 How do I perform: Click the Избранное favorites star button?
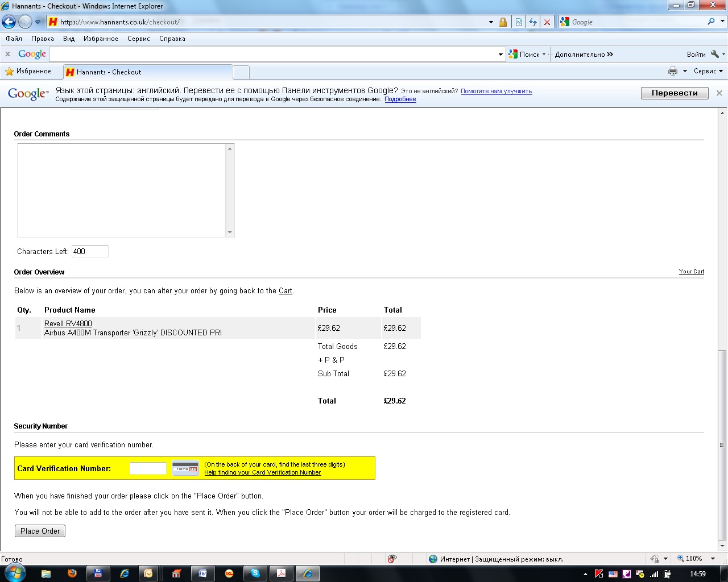click(28, 71)
